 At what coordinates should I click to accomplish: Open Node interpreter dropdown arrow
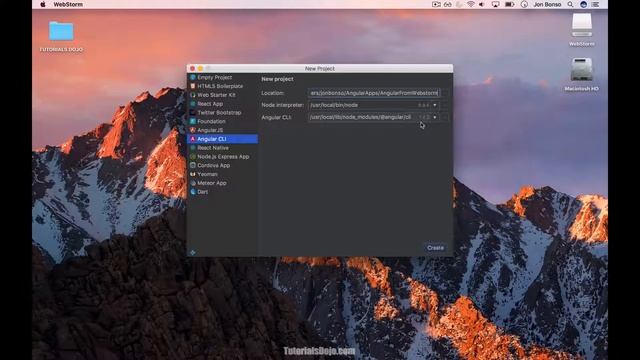click(x=435, y=105)
